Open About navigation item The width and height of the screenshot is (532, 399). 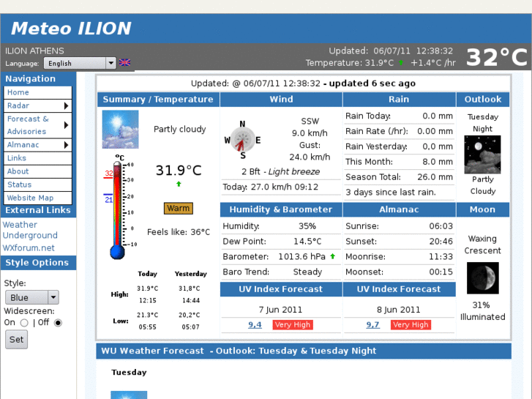[37, 171]
